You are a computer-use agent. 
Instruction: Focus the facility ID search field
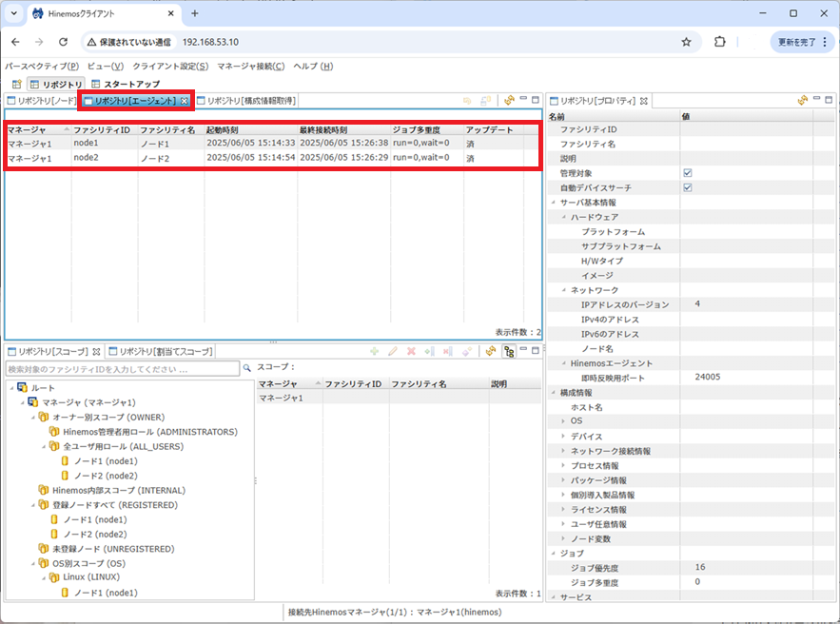tap(123, 368)
